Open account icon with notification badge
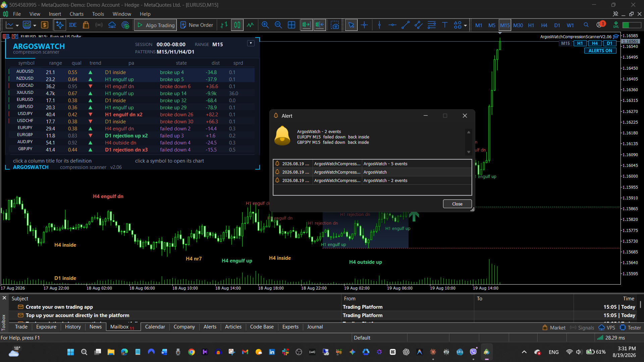644x362 pixels. tap(600, 24)
